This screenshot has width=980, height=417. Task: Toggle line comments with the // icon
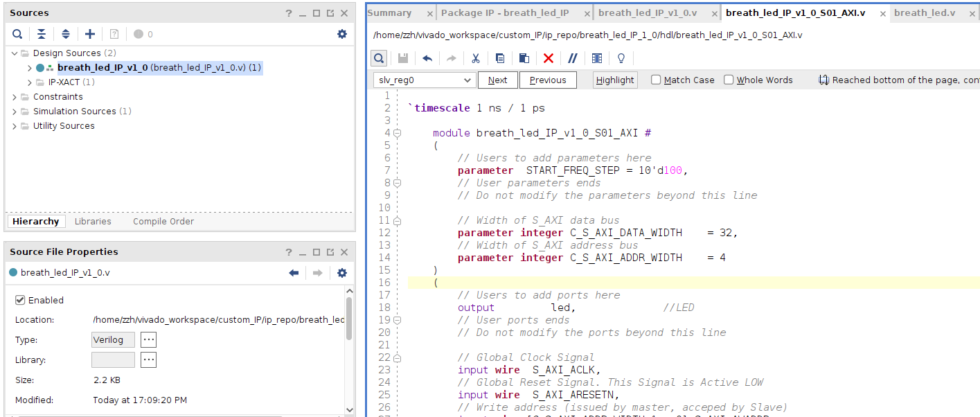[573, 58]
